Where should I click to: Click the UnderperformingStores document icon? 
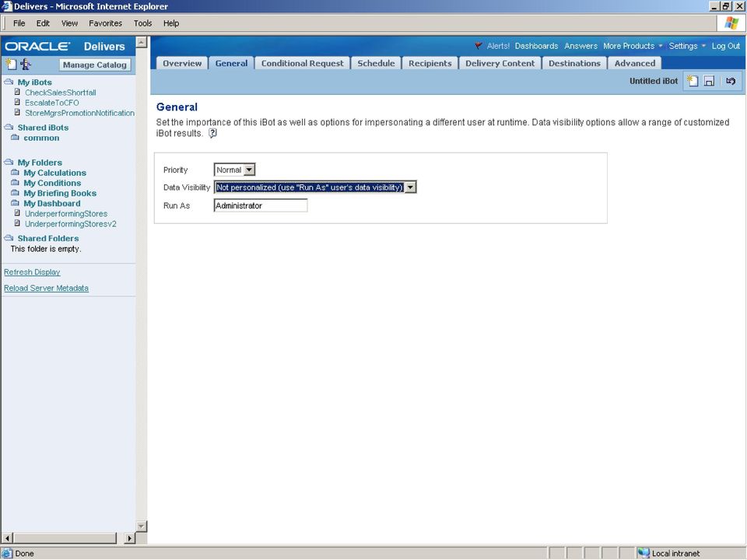(18, 213)
